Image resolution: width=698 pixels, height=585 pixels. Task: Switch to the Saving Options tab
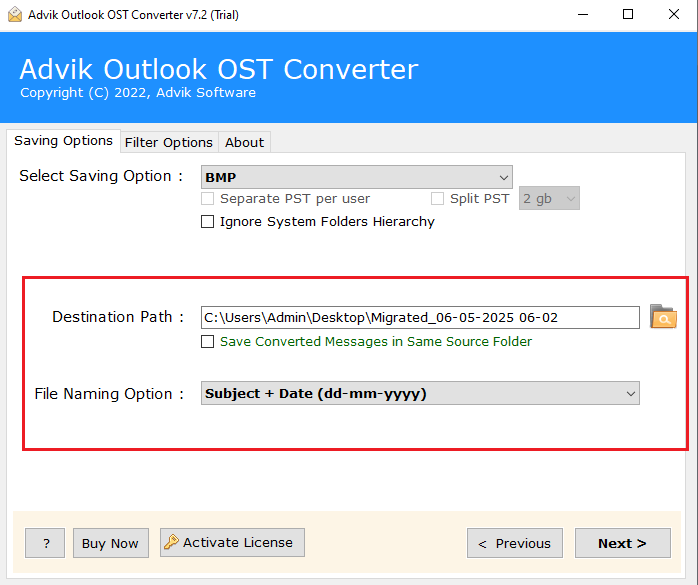(x=63, y=141)
